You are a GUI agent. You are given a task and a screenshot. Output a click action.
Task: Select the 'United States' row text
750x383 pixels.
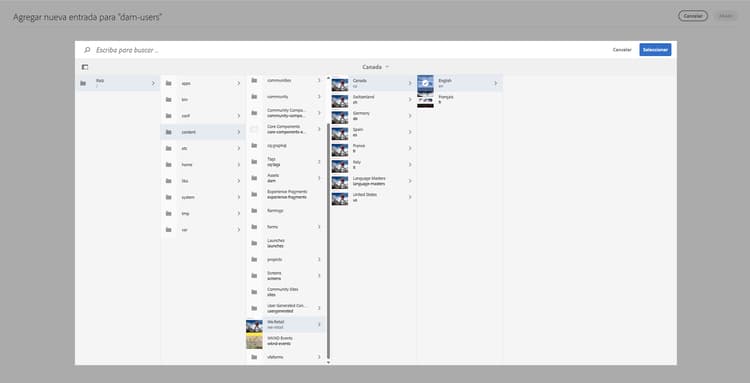[364, 195]
